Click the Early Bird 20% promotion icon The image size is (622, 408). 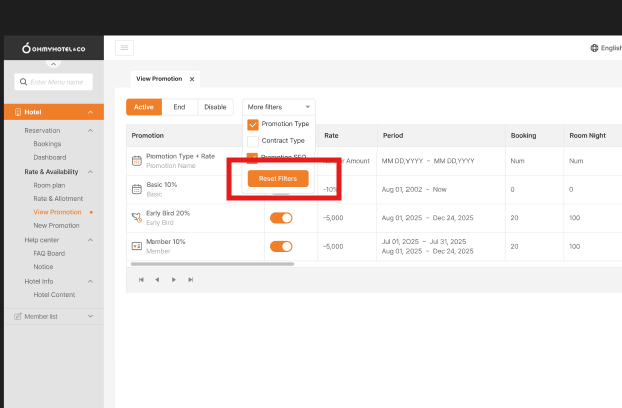point(137,217)
